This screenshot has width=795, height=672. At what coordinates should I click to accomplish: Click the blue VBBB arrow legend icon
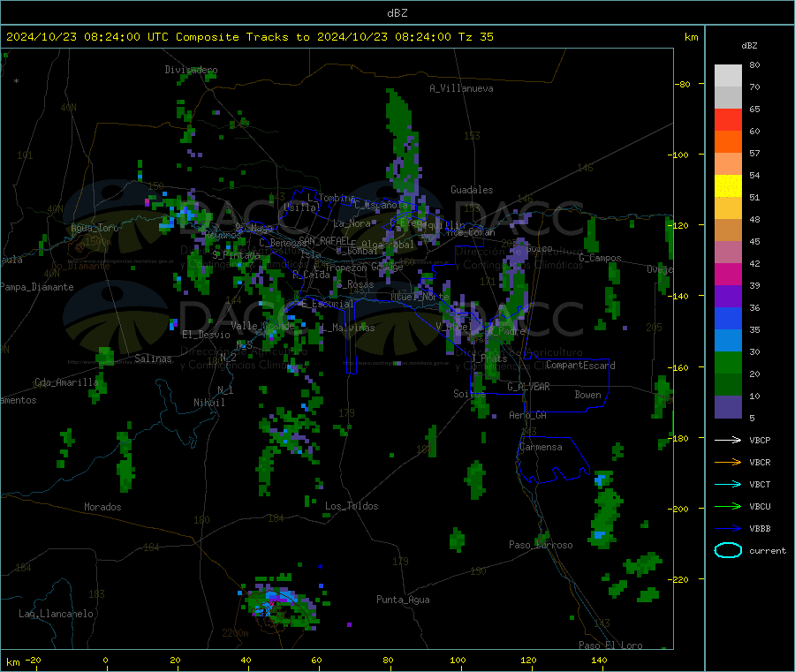point(728,528)
